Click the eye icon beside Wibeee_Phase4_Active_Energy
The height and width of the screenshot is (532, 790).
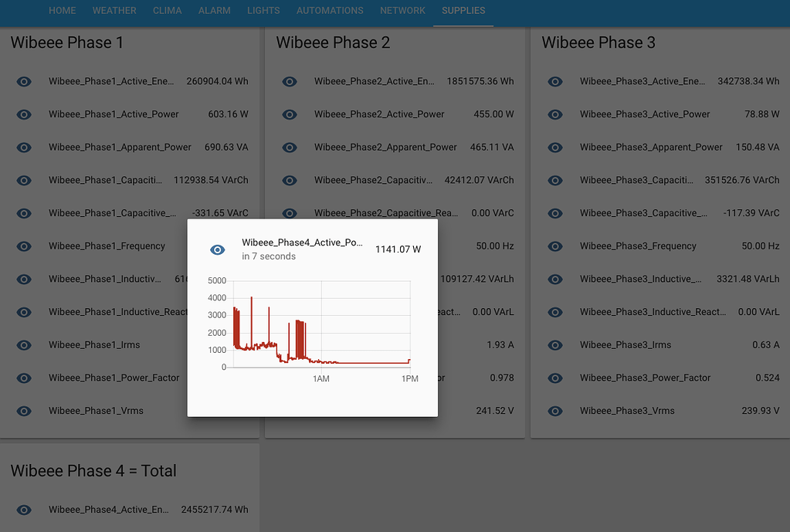point(24,510)
